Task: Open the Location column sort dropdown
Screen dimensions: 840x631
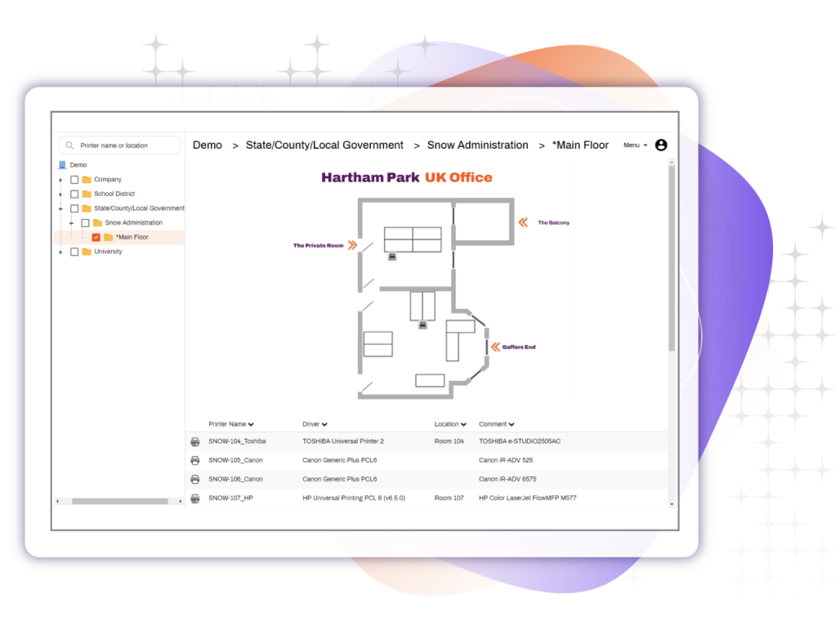Action: 463,425
